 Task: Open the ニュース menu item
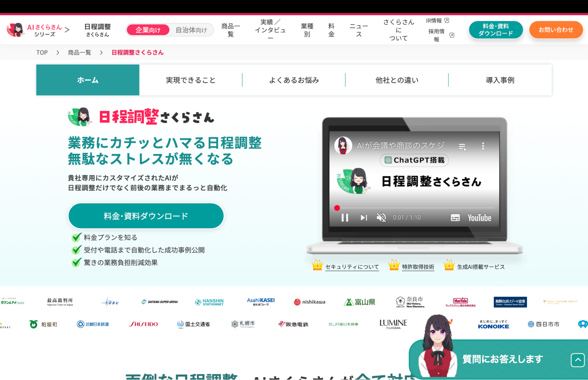[358, 29]
